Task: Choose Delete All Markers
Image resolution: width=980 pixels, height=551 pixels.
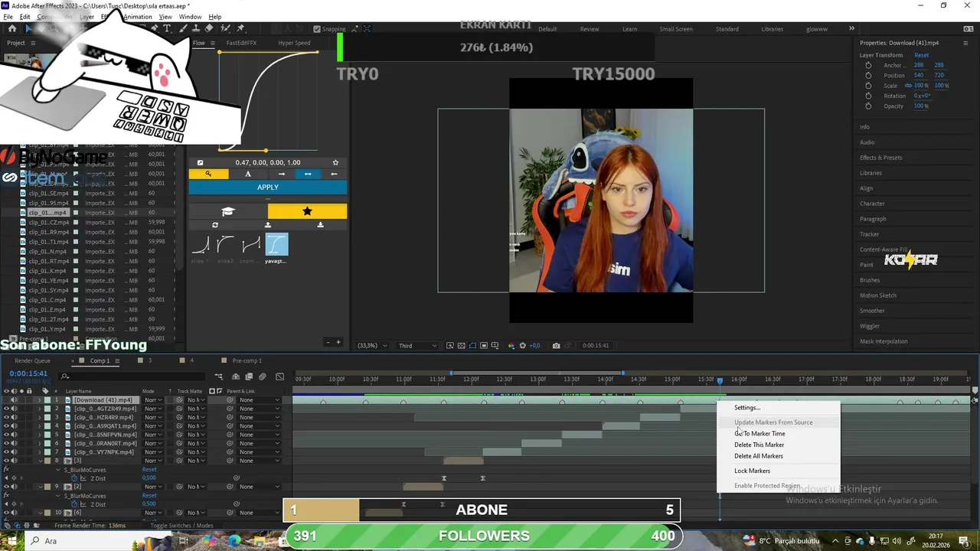Action: point(758,456)
